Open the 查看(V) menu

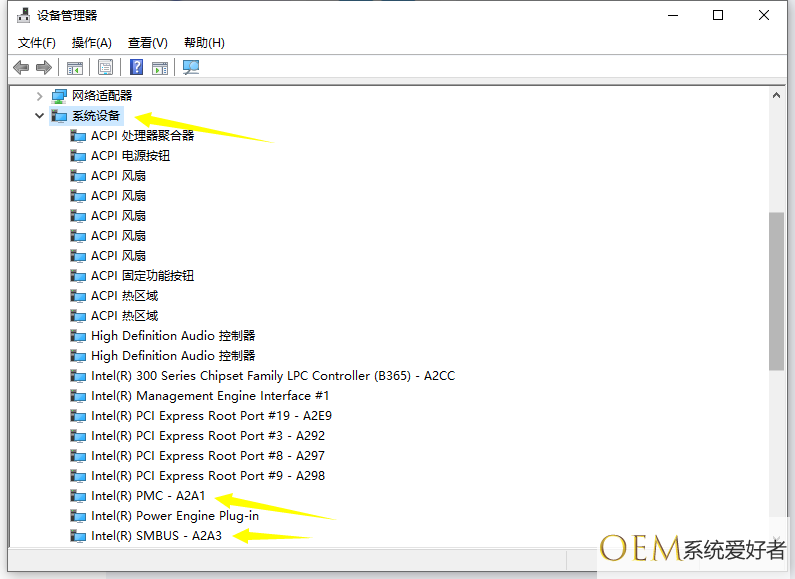[x=147, y=42]
